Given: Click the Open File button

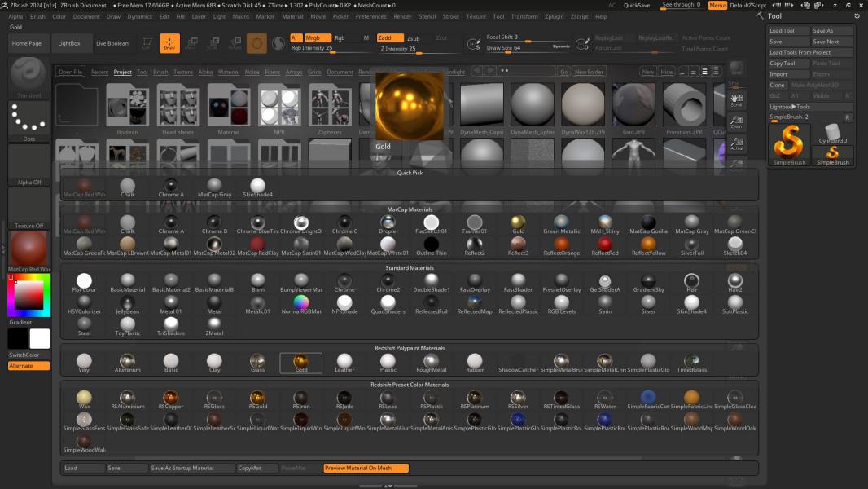Looking at the screenshot, I should click(x=70, y=72).
